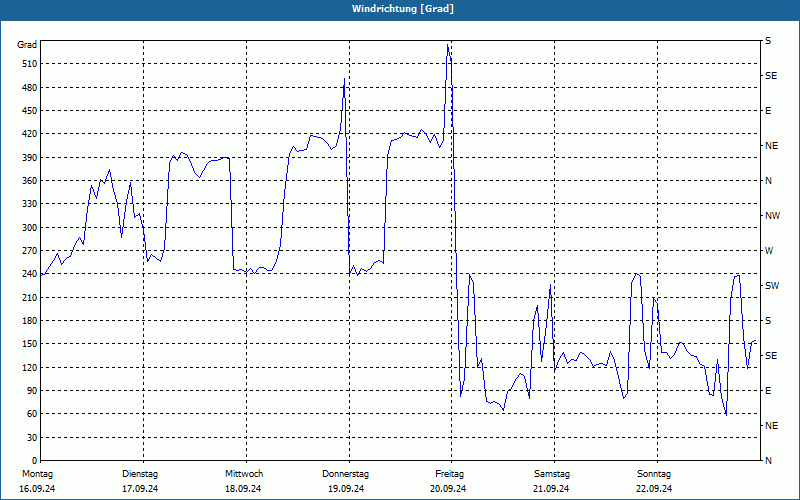Select the date "16.09.24"
The width and height of the screenshot is (800, 500).
coord(37,489)
